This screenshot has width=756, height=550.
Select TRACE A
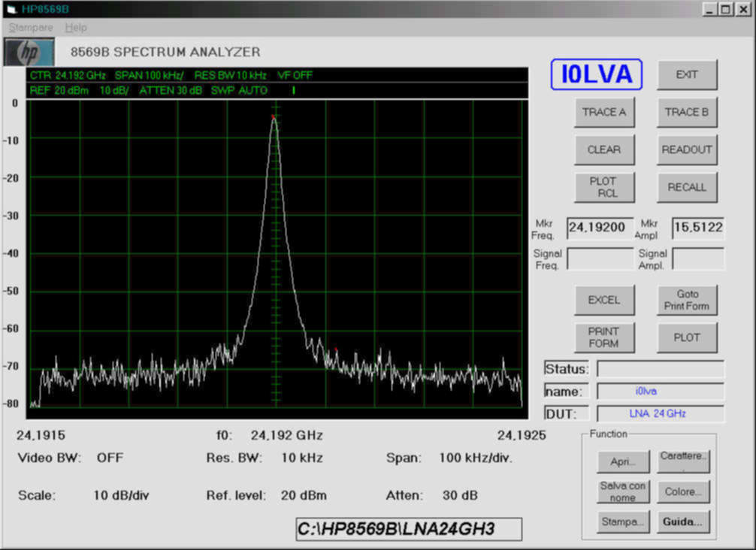pos(604,112)
